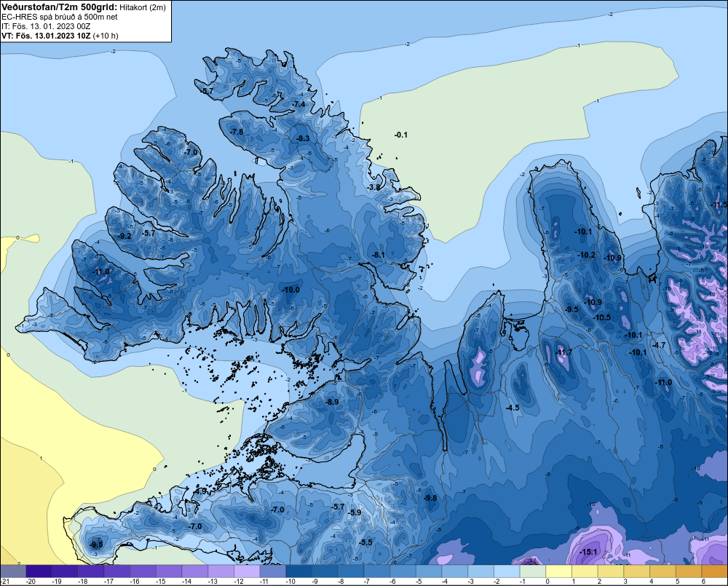Click the '-9.6' temperature label
Screen dimensions: 728x586
pos(97,545)
